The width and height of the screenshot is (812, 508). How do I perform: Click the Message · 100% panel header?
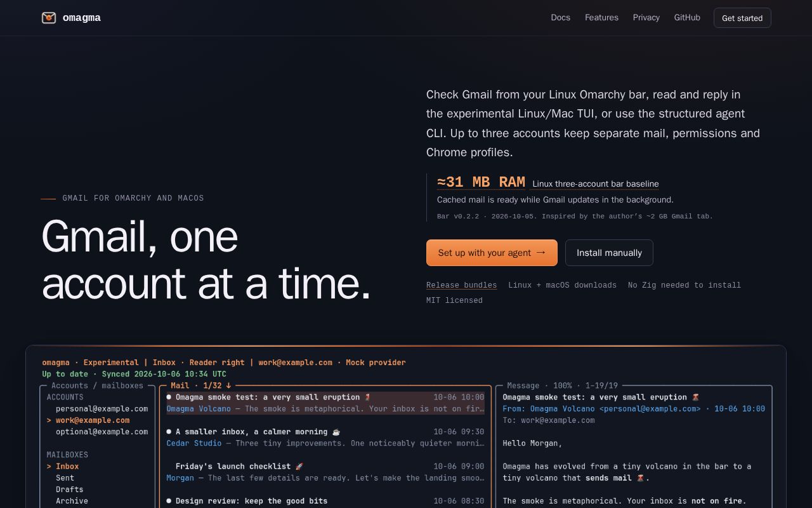click(562, 385)
